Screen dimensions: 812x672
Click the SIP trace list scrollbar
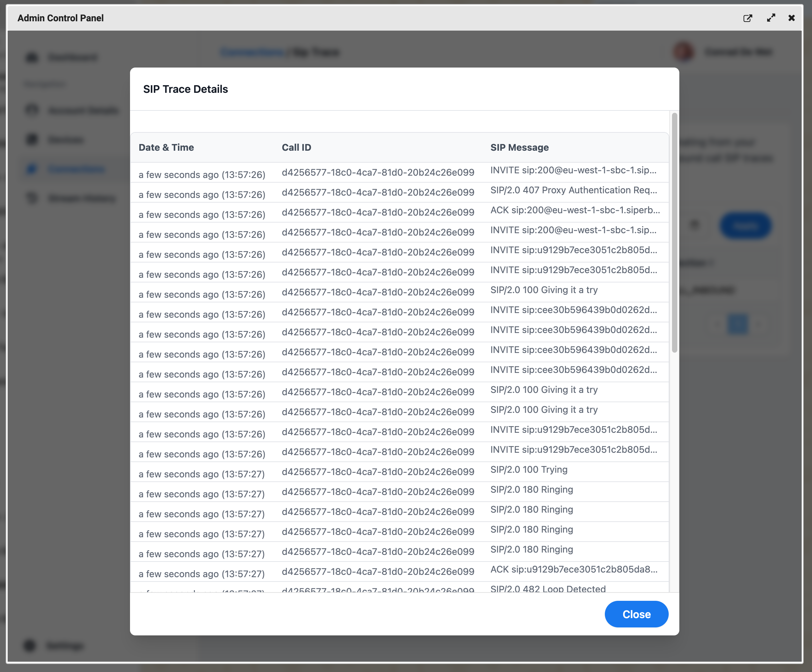(x=674, y=232)
